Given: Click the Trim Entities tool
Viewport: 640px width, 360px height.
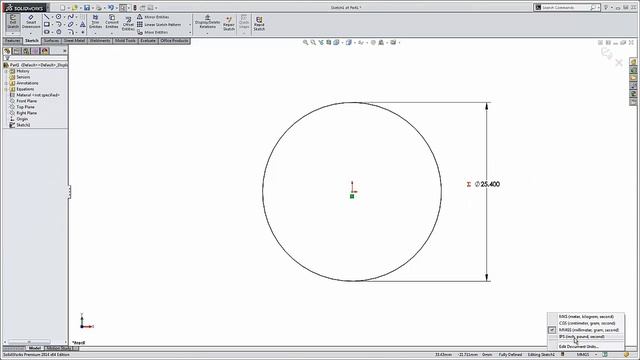Looking at the screenshot, I should 95,22.
